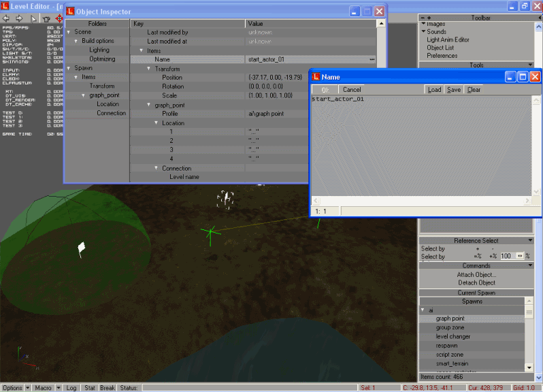
Task: Collapse the graph_point folder node
Action: 83,95
